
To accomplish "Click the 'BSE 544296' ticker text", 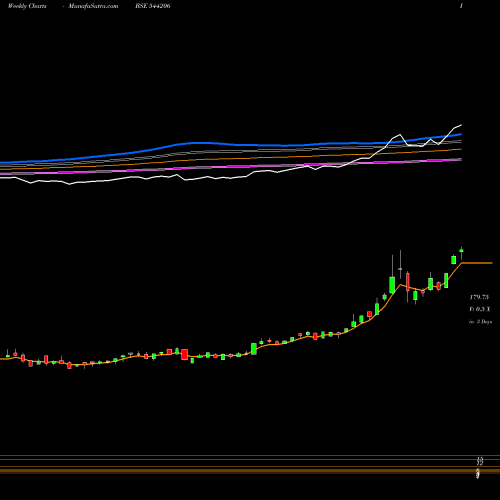I will click(153, 6).
